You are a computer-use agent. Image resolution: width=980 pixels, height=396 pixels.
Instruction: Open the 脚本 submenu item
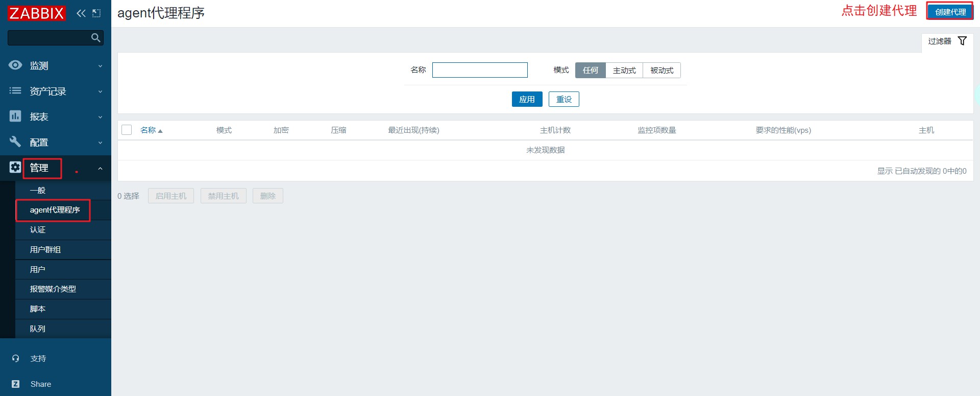pyautogui.click(x=63, y=309)
